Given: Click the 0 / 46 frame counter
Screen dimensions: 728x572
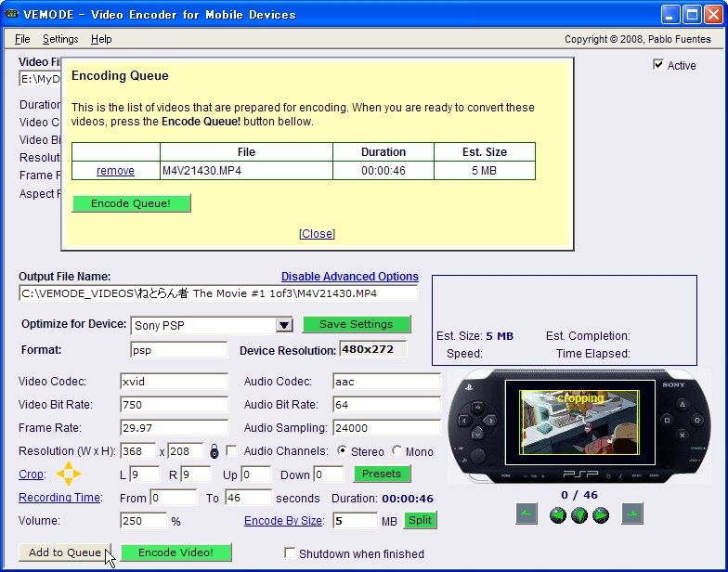Looking at the screenshot, I should pos(579,495).
